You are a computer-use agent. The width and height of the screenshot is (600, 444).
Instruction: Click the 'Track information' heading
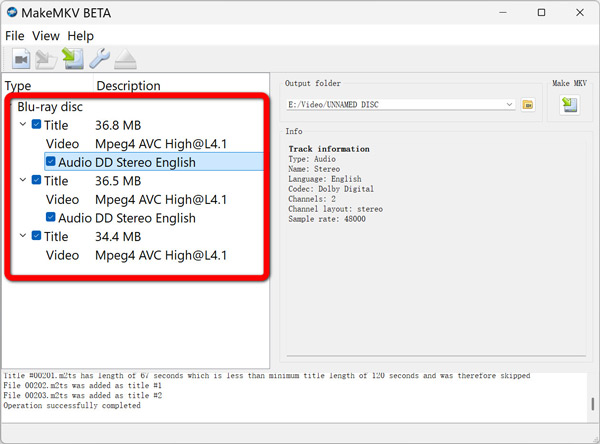329,149
